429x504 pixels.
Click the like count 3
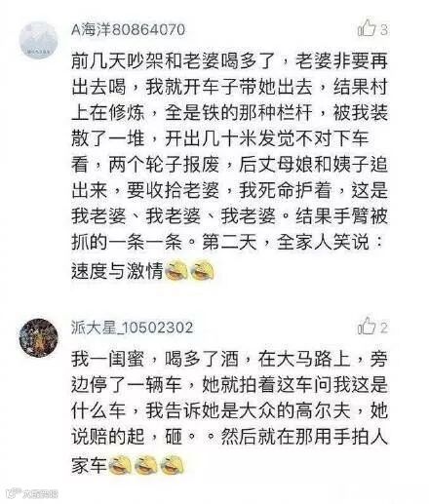point(384,30)
